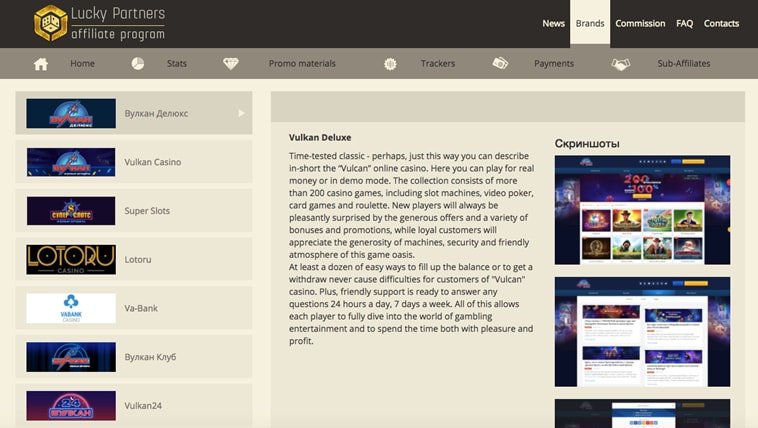
Task: Open the Brands tab
Action: [x=590, y=23]
